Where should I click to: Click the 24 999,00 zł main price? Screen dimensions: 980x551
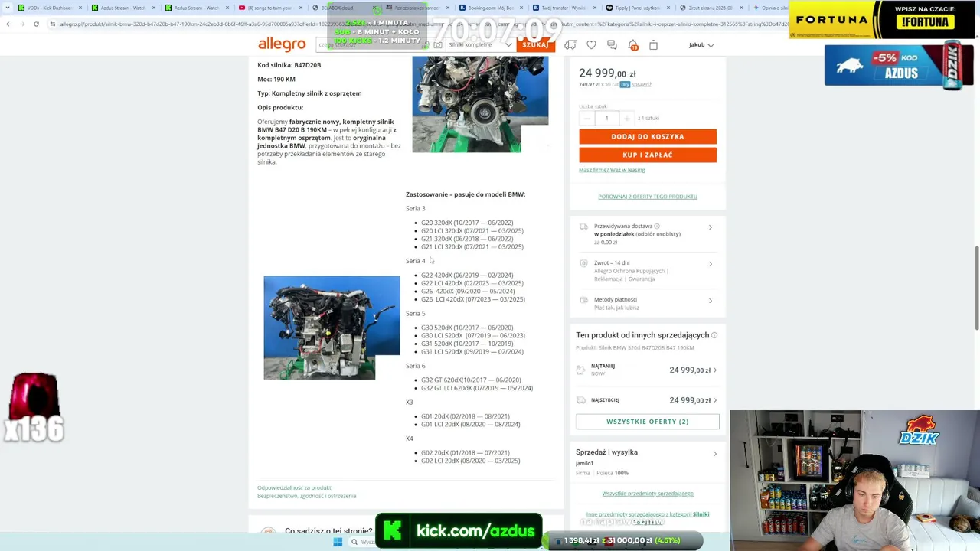click(607, 73)
